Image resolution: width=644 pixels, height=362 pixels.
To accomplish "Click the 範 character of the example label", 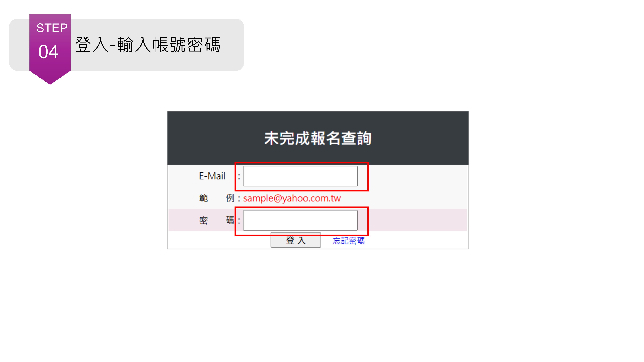I will [204, 198].
